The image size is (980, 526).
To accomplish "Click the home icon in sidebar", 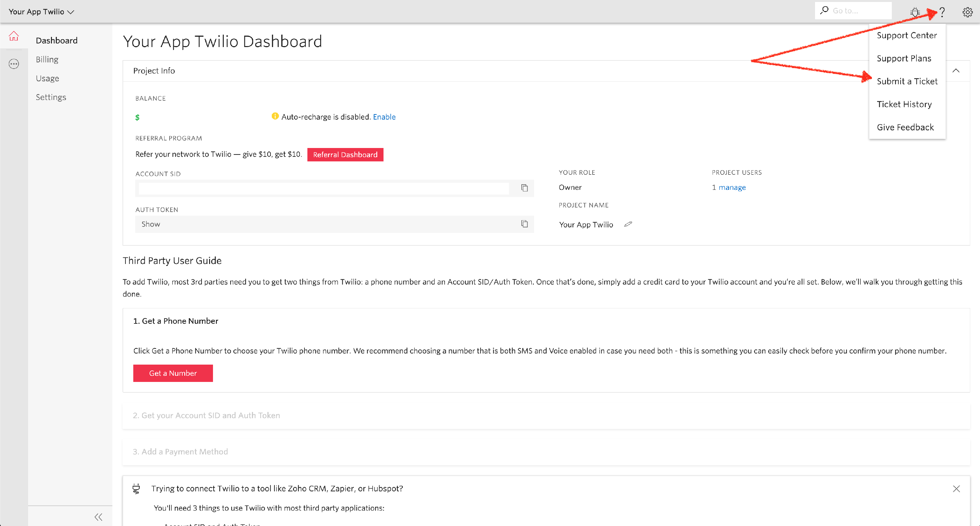I will (14, 37).
